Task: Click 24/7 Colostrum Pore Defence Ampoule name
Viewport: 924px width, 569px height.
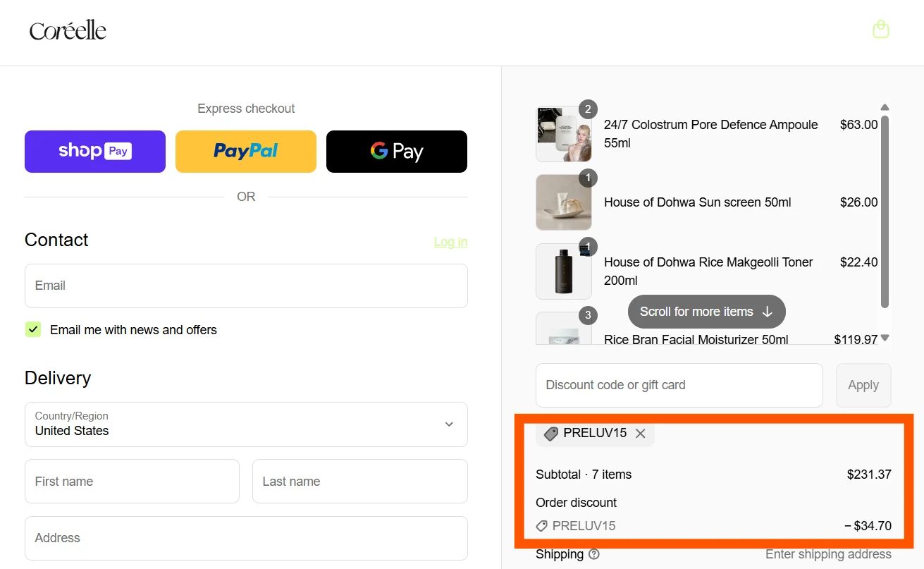Action: (711, 134)
